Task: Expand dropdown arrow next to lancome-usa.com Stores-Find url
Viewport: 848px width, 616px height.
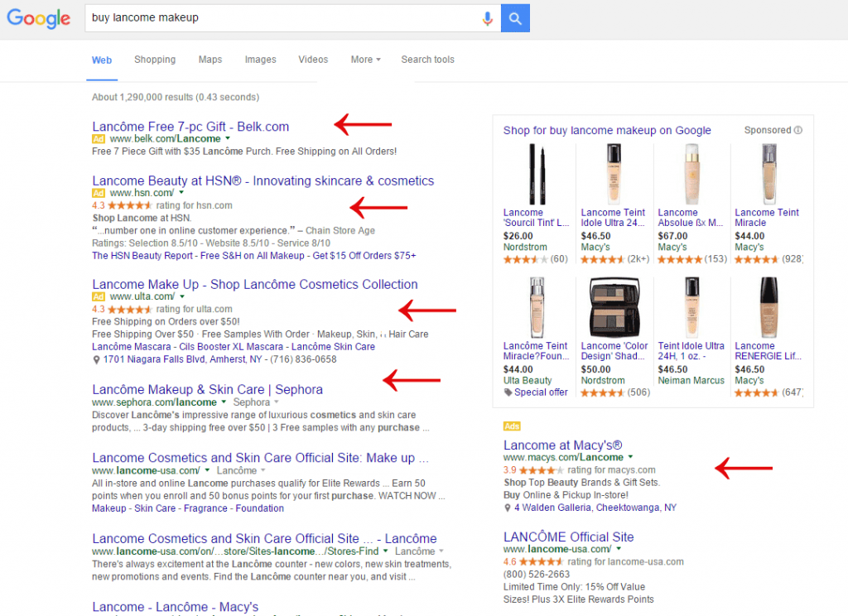Action: (x=386, y=551)
